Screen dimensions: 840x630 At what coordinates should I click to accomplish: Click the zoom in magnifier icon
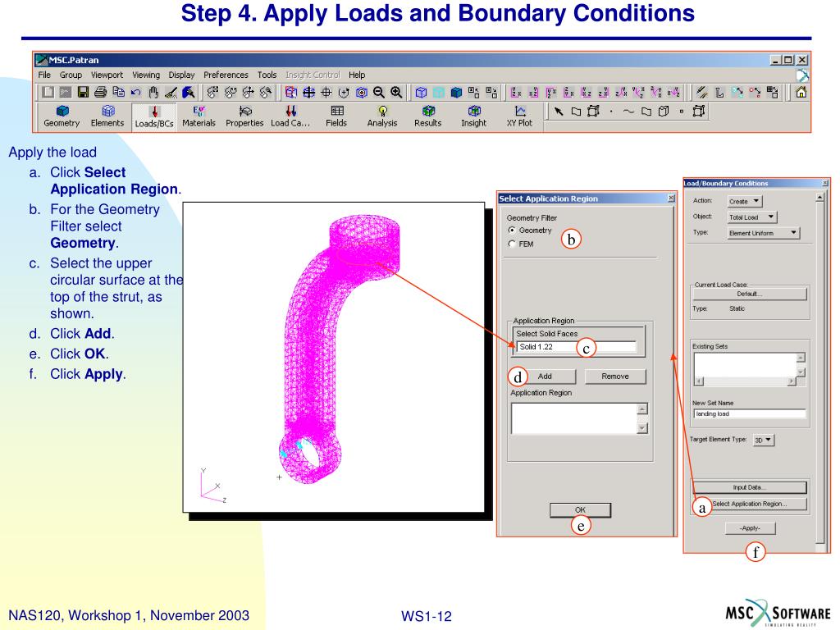396,92
